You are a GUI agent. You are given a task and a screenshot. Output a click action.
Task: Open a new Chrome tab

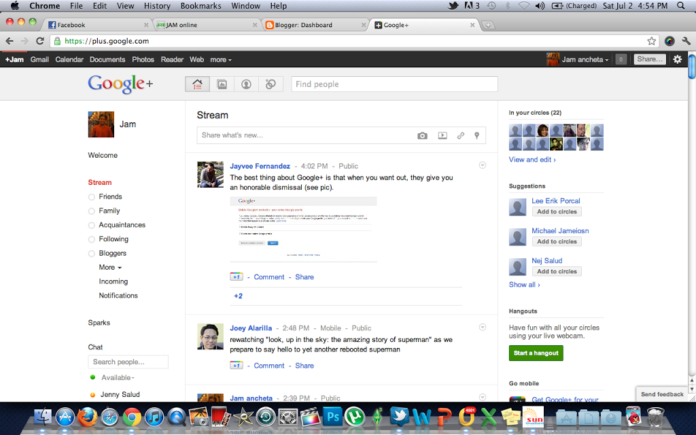pyautogui.click(x=487, y=25)
